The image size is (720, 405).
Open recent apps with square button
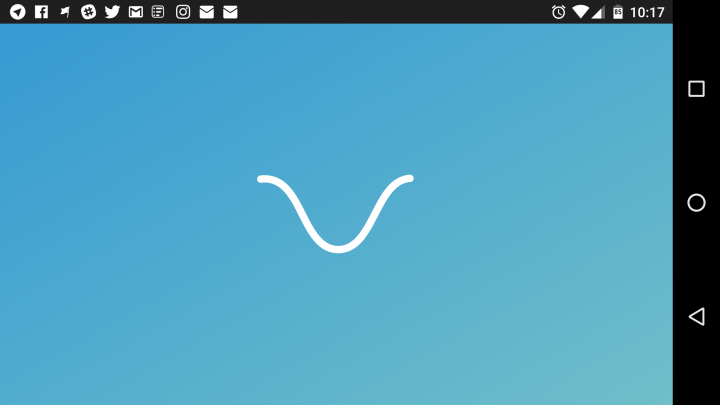[x=697, y=89]
